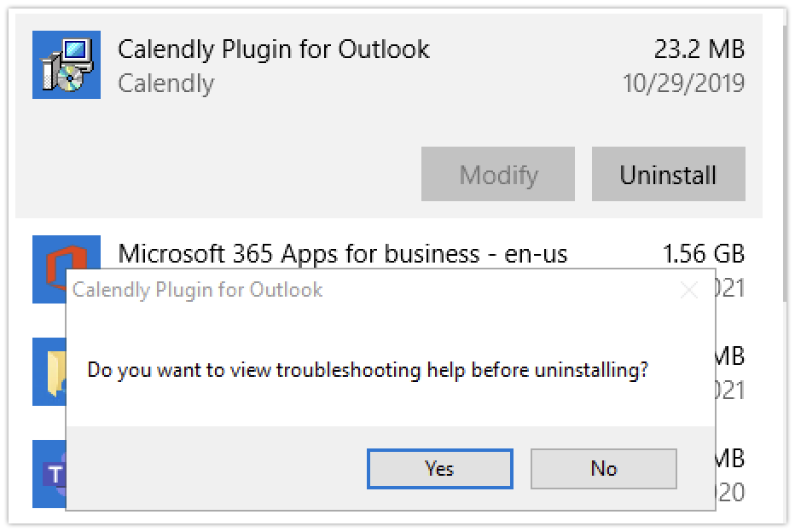The image size is (795, 532).
Task: Click the dialog's title bar text
Action: pyautogui.click(x=198, y=290)
